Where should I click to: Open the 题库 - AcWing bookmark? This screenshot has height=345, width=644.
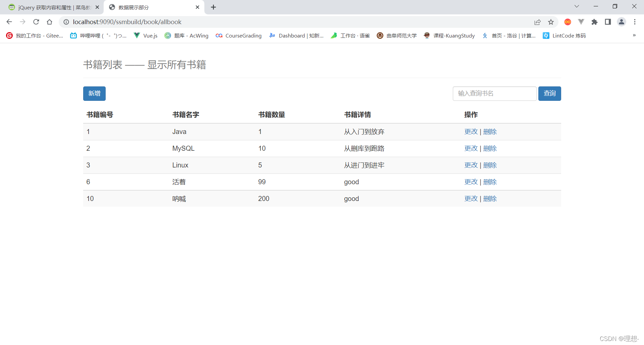pos(186,36)
